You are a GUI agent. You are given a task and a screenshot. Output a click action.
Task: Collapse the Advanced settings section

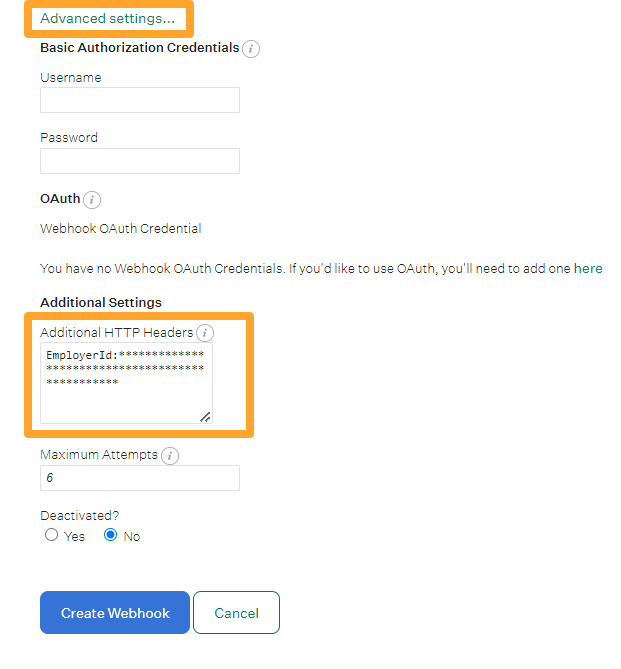point(108,18)
